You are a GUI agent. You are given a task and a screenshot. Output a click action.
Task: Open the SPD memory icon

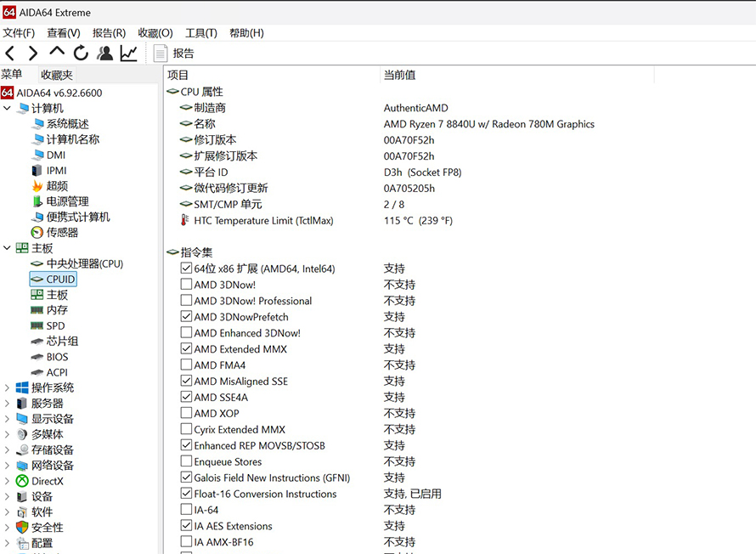[x=37, y=326]
